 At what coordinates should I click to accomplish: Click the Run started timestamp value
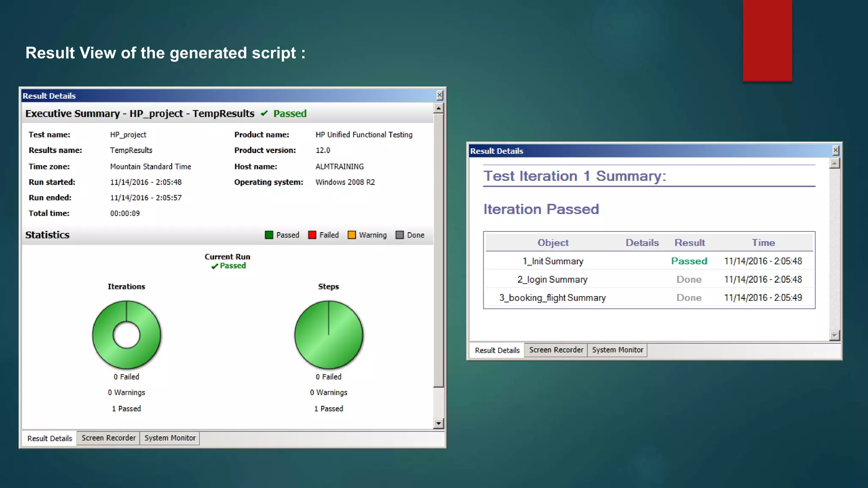click(x=146, y=182)
